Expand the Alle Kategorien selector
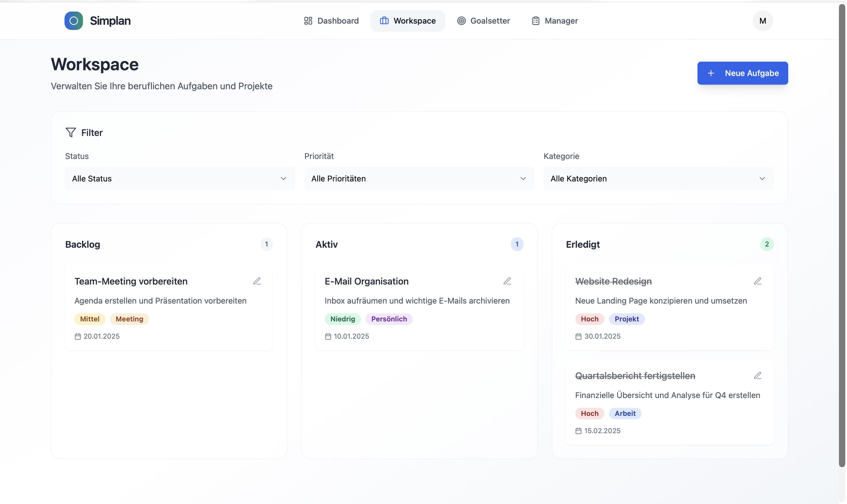 tap(658, 178)
